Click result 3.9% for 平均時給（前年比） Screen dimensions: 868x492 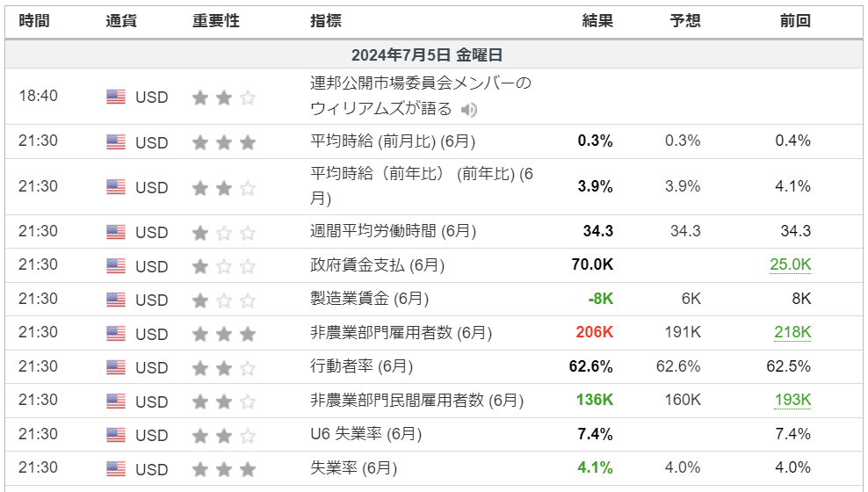point(595,186)
